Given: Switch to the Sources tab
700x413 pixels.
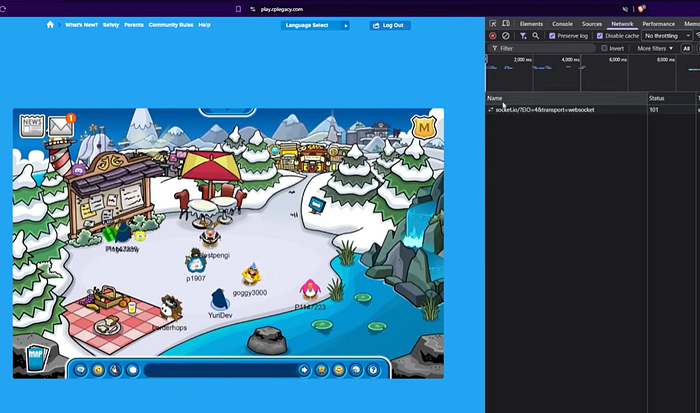Looking at the screenshot, I should 592,24.
